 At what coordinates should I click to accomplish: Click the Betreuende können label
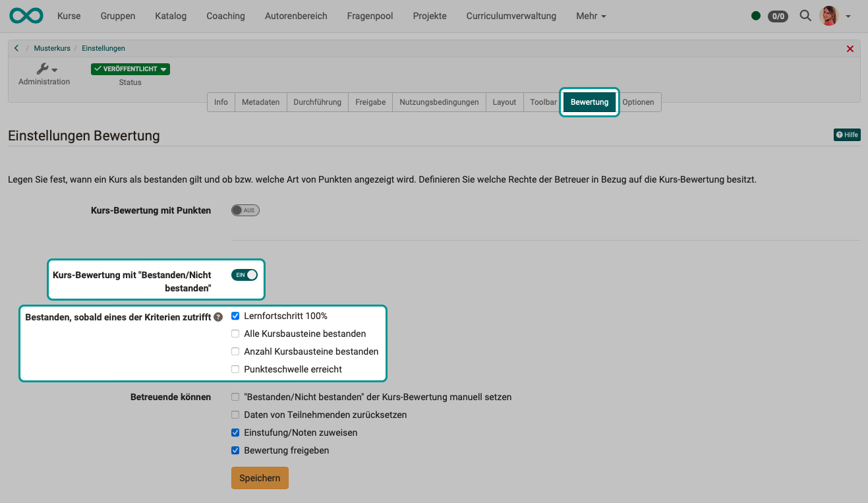(171, 397)
